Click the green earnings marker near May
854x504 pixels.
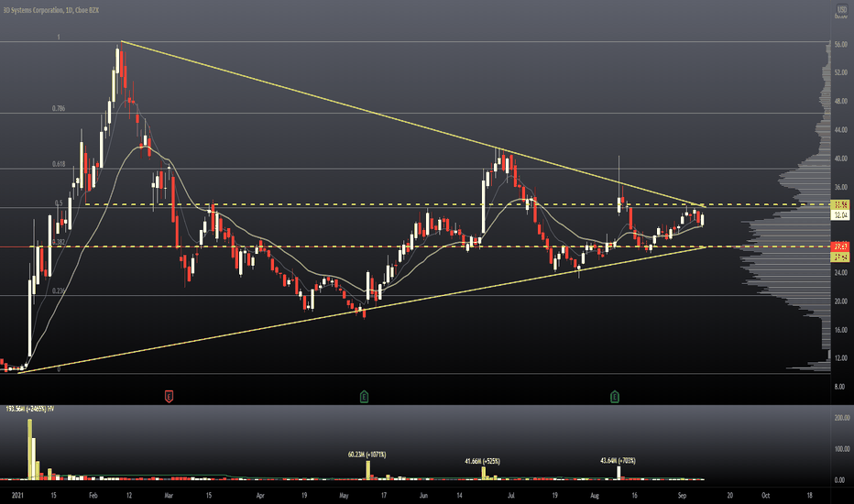tap(365, 396)
